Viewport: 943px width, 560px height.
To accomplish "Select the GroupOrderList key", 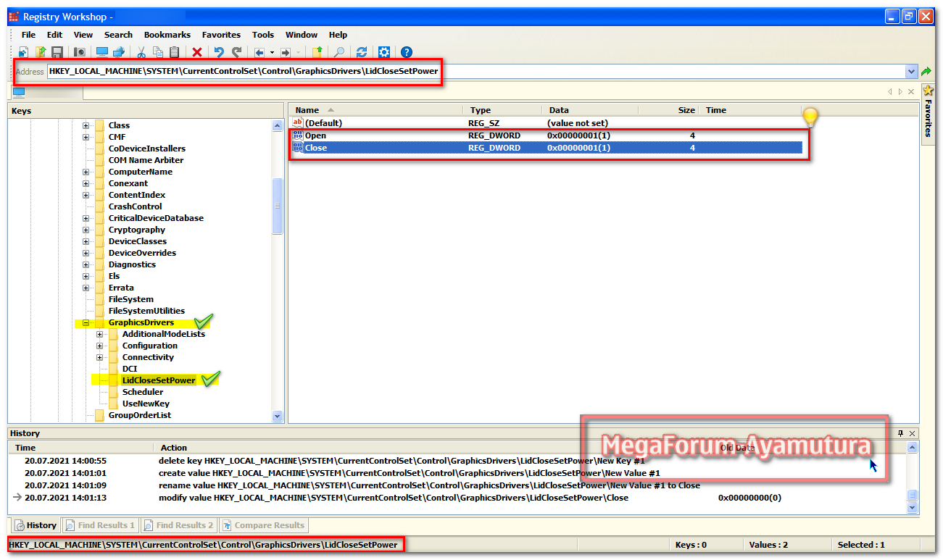I will click(140, 415).
